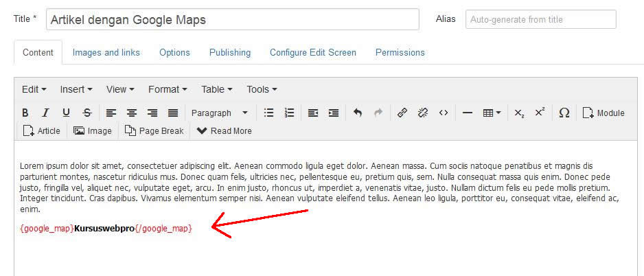
Task: Open the Table menu
Action: coord(217,89)
